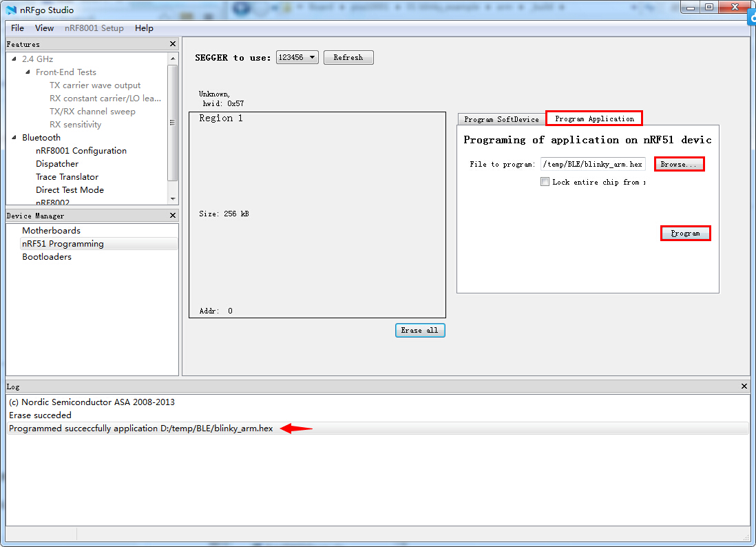Open the File menu
The width and height of the screenshot is (756, 547).
tap(17, 28)
